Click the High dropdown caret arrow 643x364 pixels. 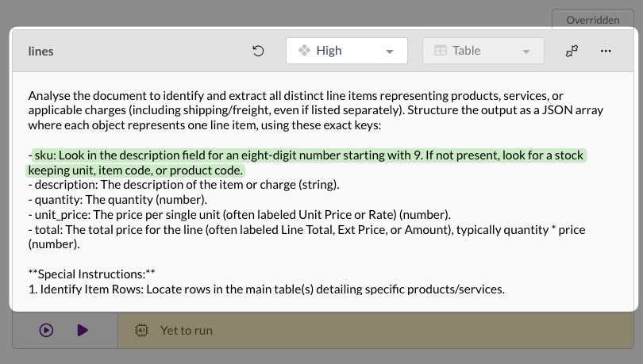(x=389, y=52)
